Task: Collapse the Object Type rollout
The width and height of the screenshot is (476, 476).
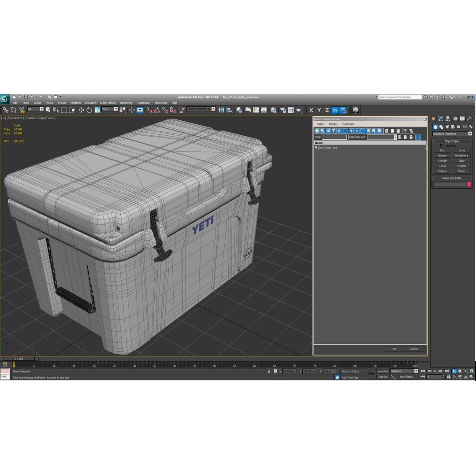Action: pos(452,141)
